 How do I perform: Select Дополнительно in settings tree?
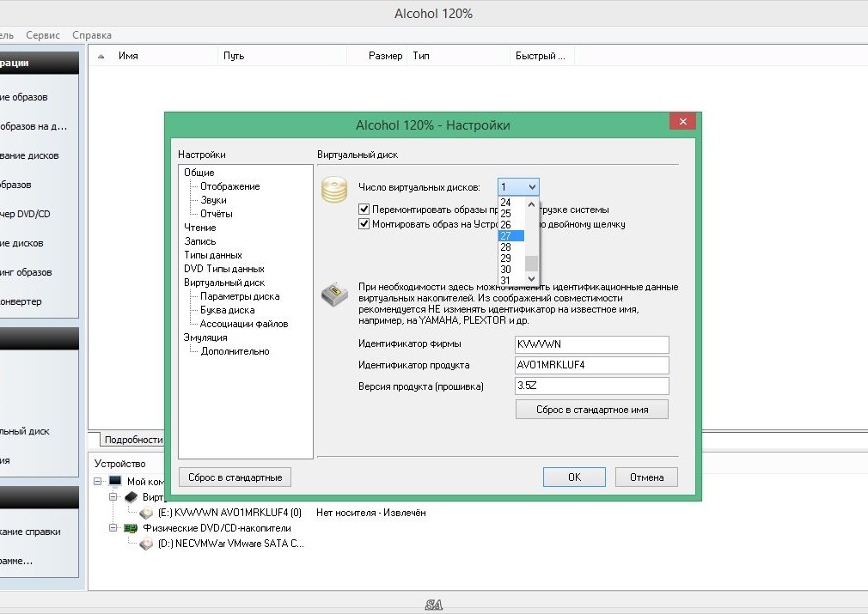(x=235, y=351)
